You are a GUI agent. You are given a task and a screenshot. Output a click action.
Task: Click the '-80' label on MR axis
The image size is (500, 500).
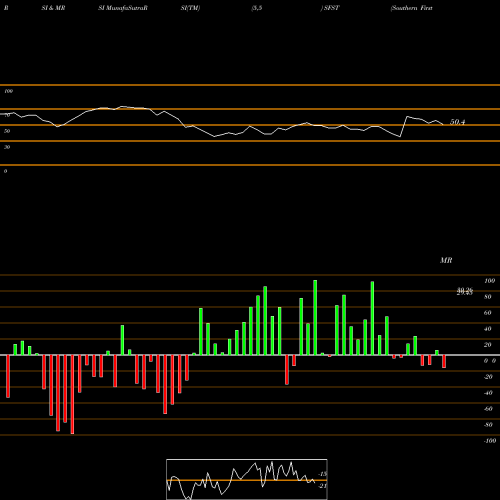488,425
